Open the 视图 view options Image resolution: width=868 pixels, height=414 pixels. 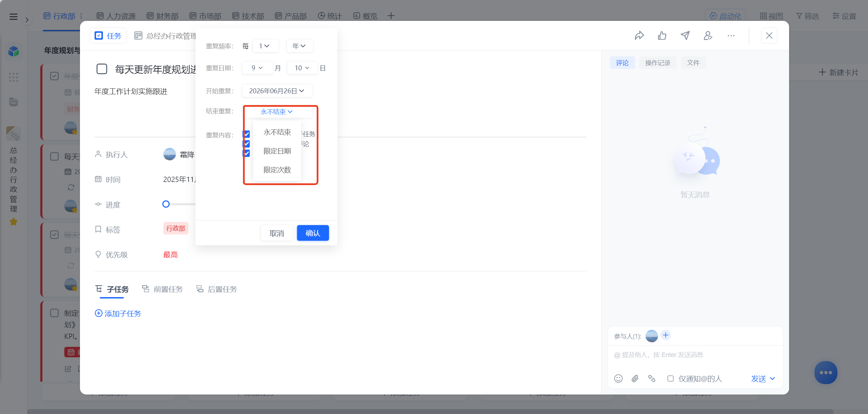coord(771,16)
